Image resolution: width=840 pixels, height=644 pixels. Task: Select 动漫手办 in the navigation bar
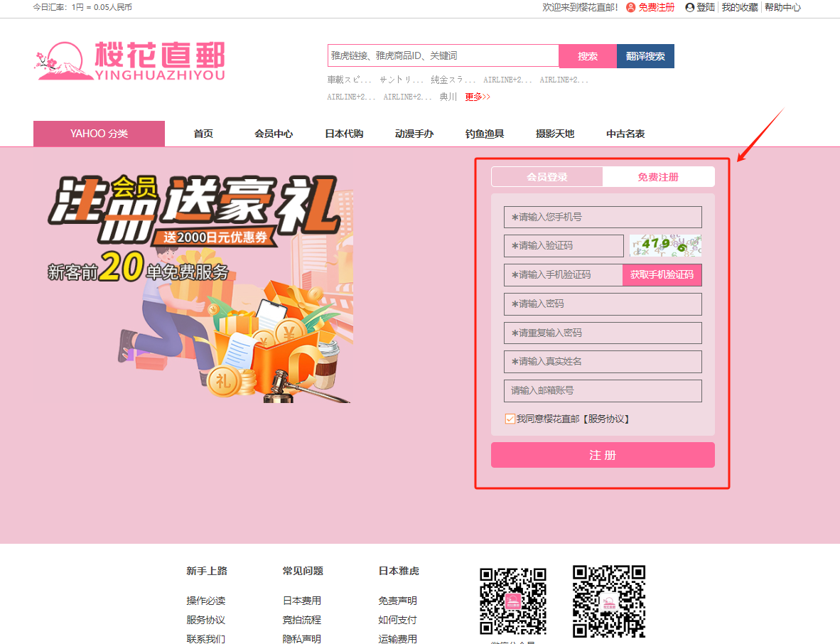click(414, 133)
